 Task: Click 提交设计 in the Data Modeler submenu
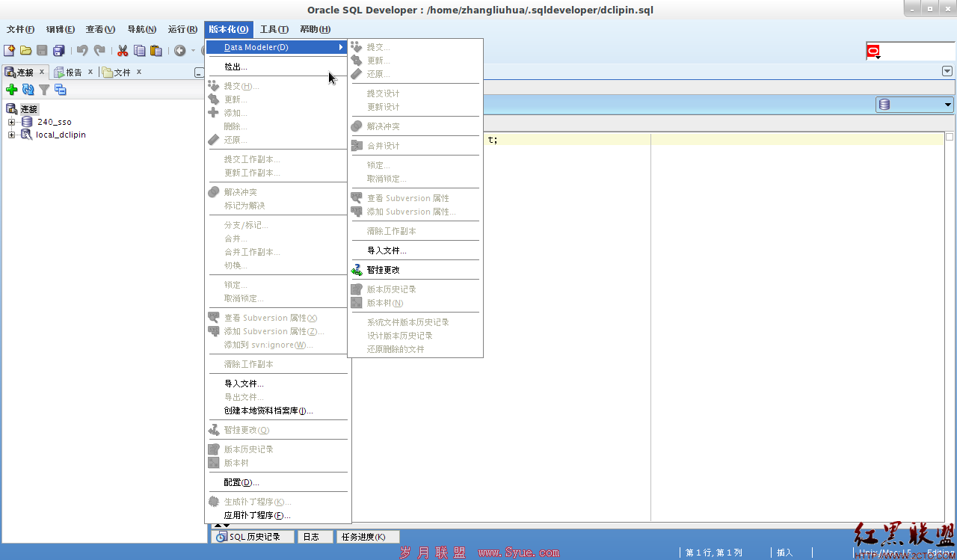[x=415, y=93]
